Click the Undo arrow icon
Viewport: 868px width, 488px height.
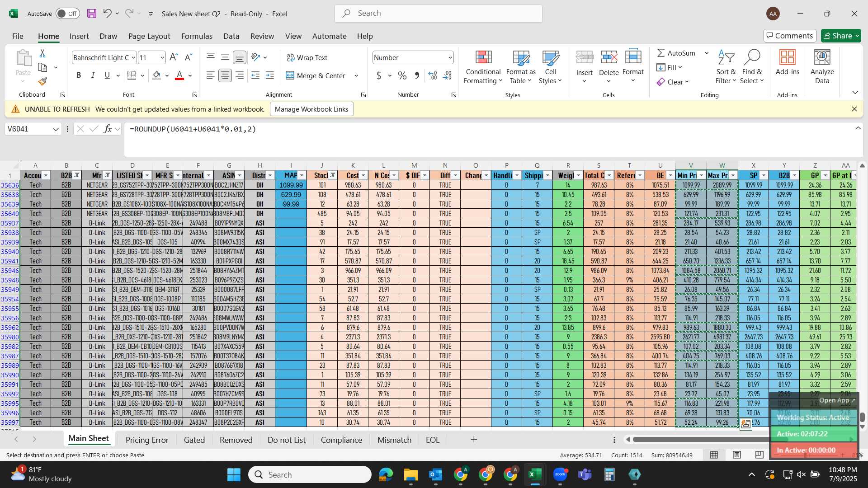coord(107,14)
